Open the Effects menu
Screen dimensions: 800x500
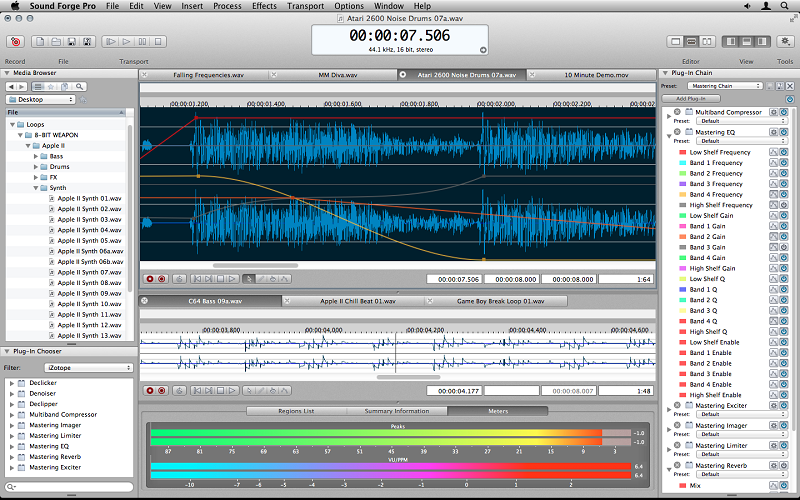tap(264, 6)
